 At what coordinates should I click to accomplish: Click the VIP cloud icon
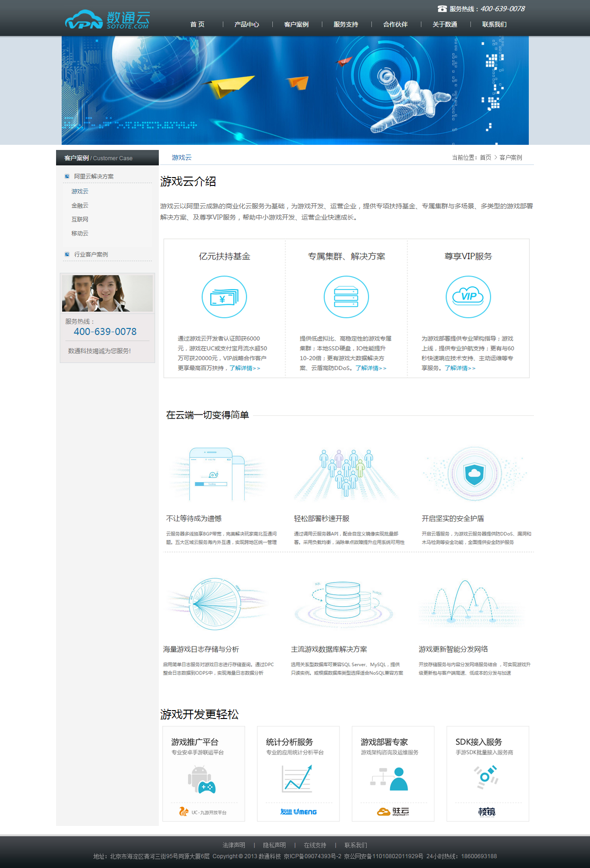[x=468, y=297]
